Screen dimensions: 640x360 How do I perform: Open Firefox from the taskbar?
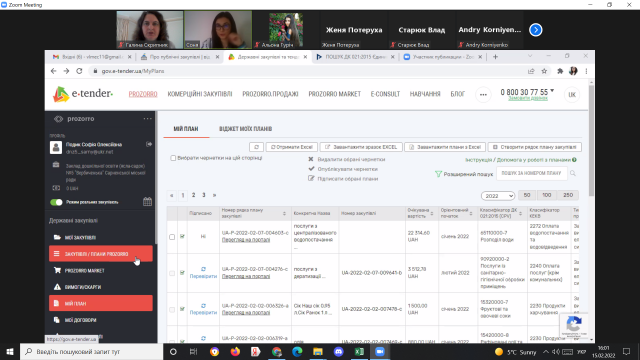point(235,351)
